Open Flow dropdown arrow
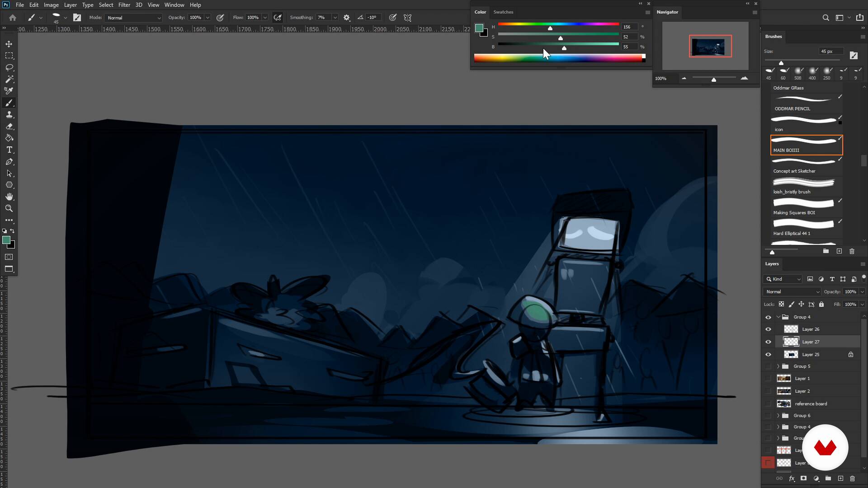The image size is (868, 488). pos(265,18)
